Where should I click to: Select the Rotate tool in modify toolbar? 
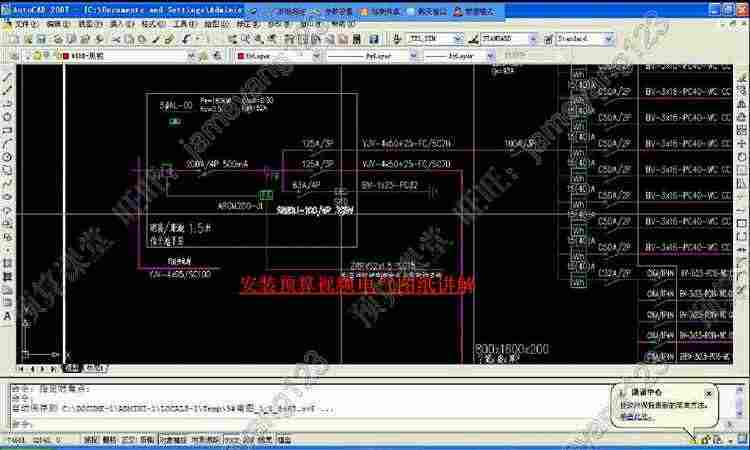[742, 157]
